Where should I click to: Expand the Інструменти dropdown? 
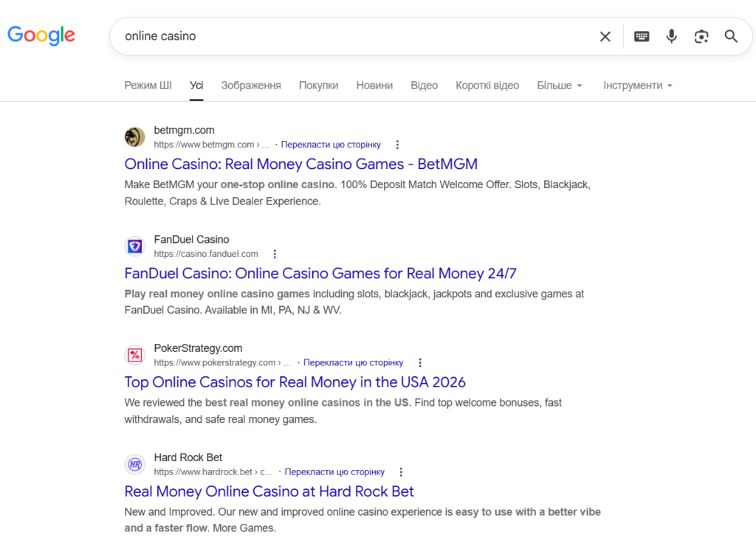coord(637,86)
